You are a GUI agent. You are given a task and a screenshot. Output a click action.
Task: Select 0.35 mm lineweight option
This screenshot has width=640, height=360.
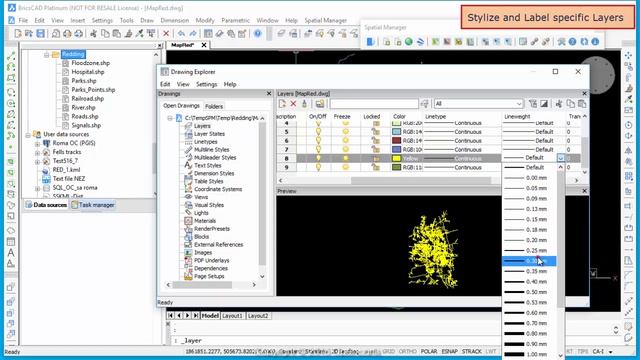point(529,271)
